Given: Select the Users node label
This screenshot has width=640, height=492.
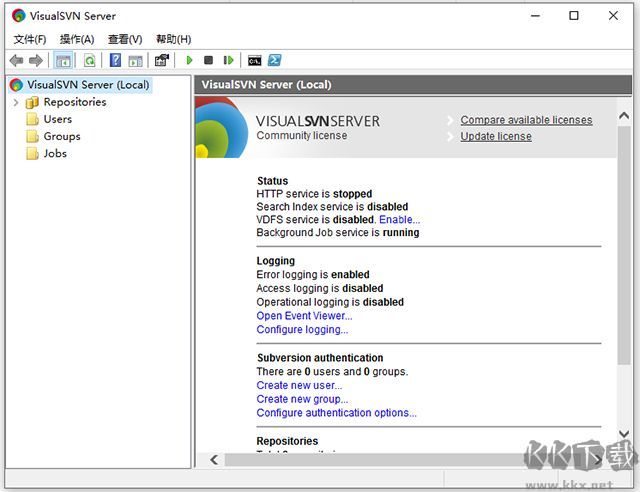Looking at the screenshot, I should coord(58,119).
